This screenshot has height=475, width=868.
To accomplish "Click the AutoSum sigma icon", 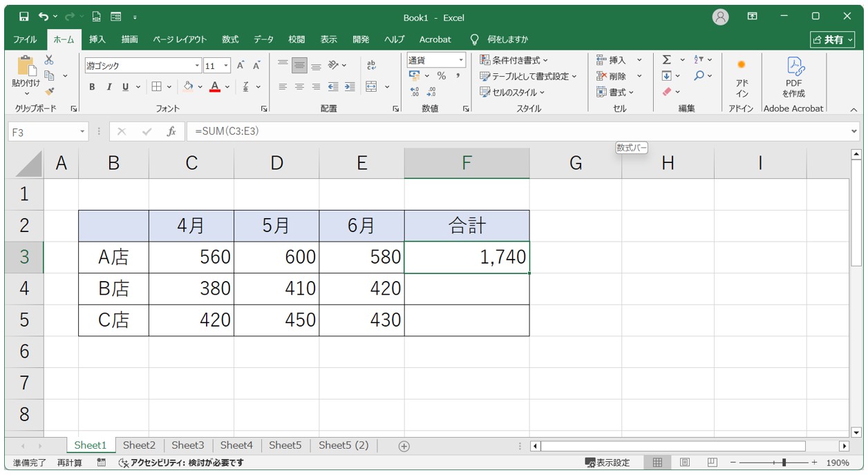I will coord(666,60).
